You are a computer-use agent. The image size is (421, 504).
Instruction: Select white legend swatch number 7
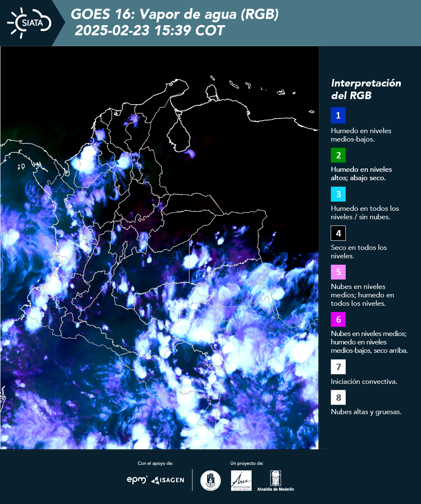coord(338,367)
